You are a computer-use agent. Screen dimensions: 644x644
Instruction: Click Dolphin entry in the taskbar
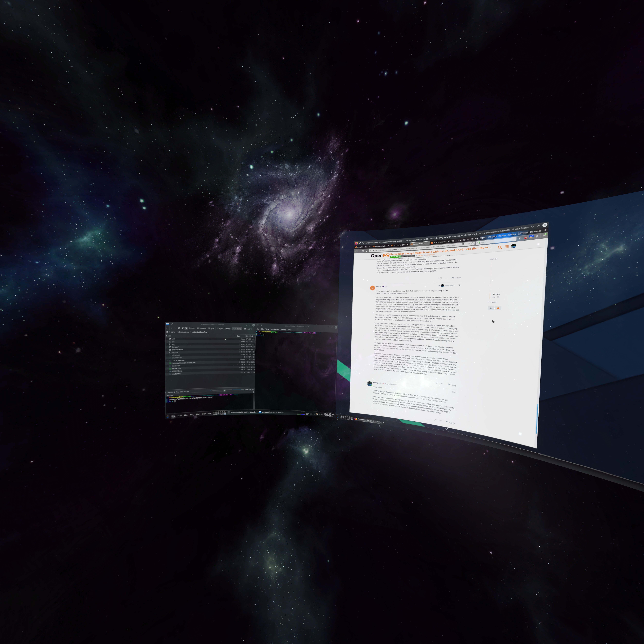271,412
